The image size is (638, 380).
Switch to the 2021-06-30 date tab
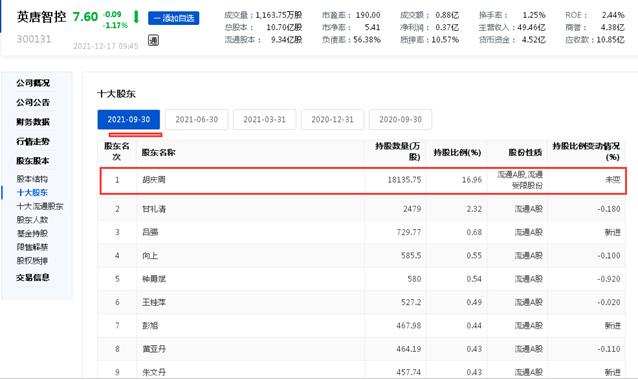[197, 120]
